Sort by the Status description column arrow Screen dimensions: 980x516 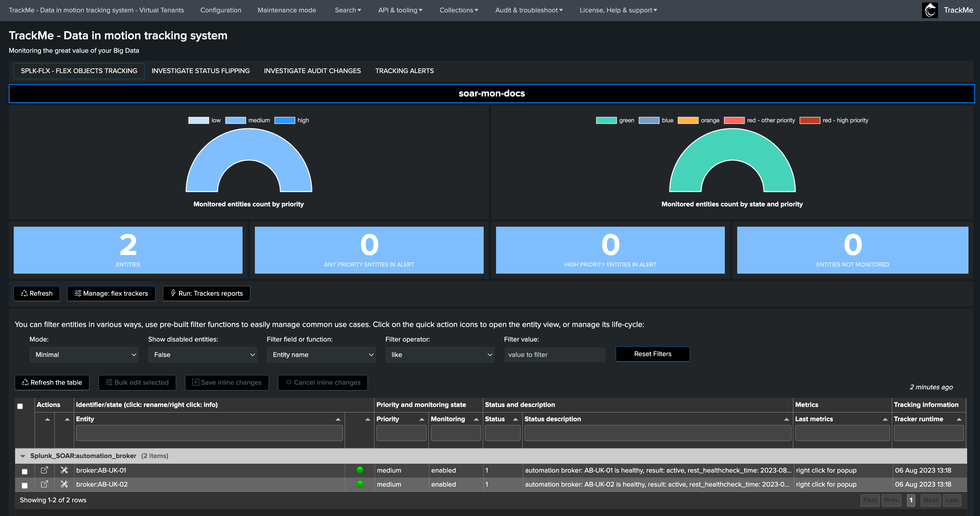point(786,419)
